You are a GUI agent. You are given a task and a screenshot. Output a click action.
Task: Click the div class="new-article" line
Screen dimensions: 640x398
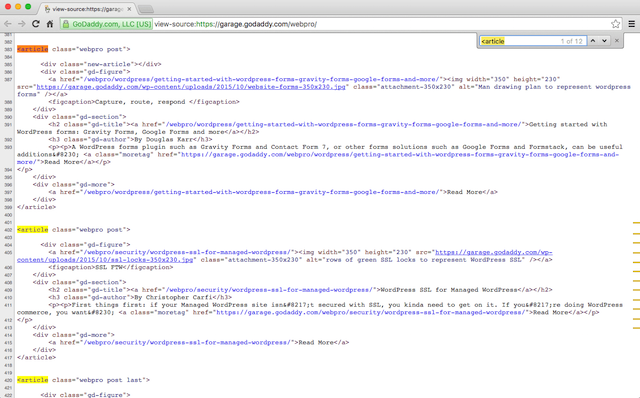[101, 64]
